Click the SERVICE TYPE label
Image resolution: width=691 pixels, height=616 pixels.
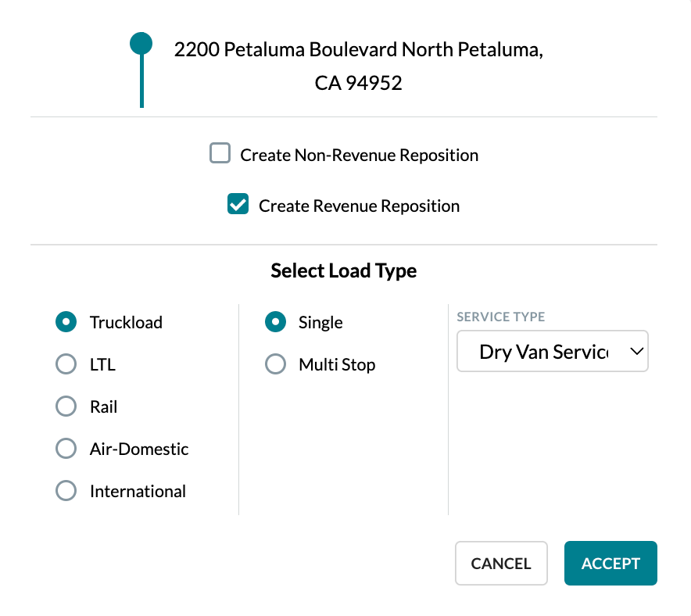point(500,317)
